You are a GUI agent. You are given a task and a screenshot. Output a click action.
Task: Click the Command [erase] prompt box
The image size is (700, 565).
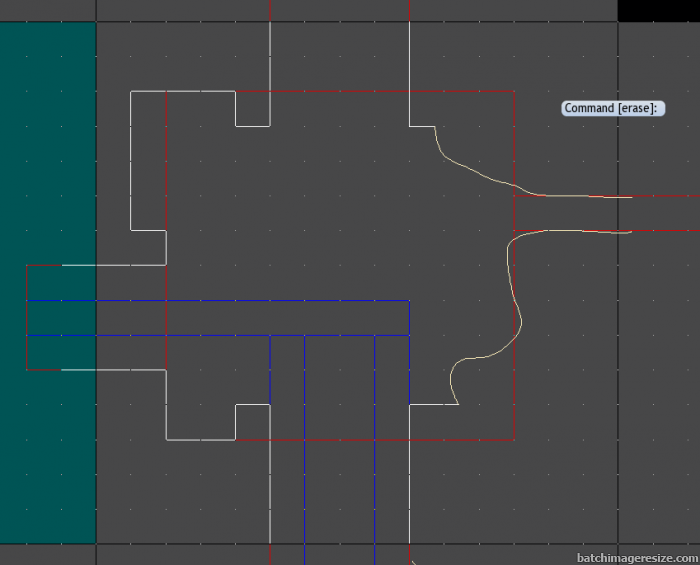pyautogui.click(x=613, y=108)
